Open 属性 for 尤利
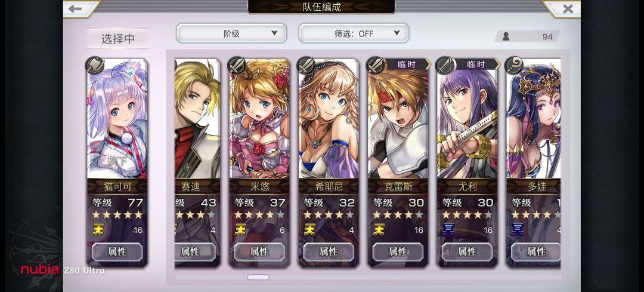 [x=467, y=252]
